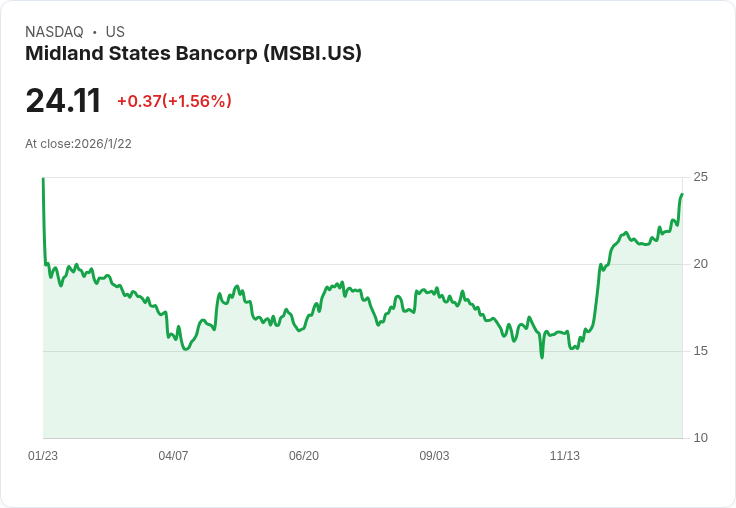The image size is (736, 508).
Task: Click the 24.11 closing price
Action: (x=63, y=101)
